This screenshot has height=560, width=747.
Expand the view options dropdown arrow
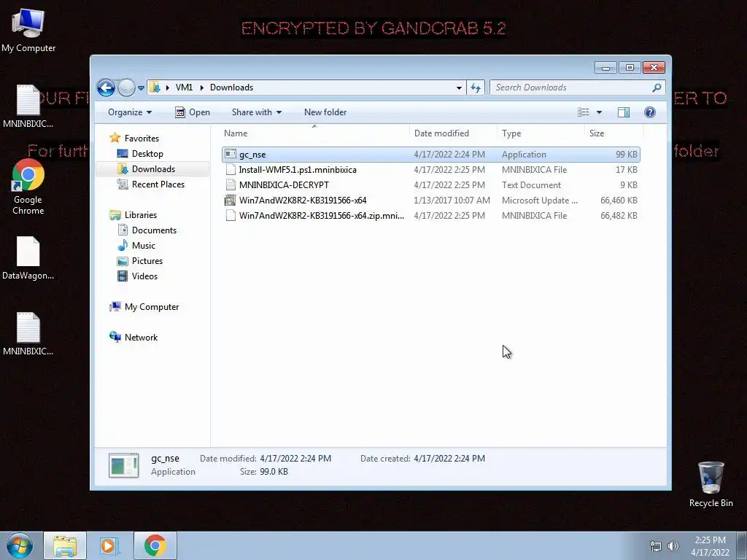[600, 112]
